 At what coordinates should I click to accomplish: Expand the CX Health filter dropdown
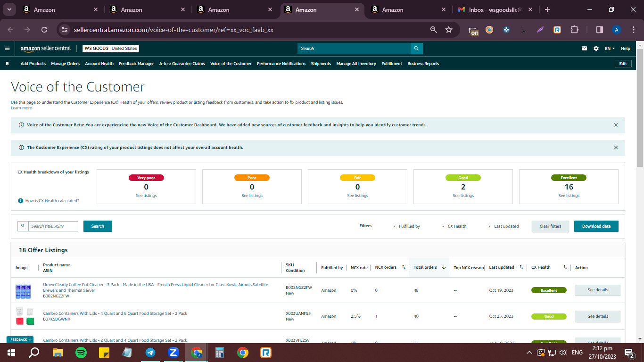(454, 226)
